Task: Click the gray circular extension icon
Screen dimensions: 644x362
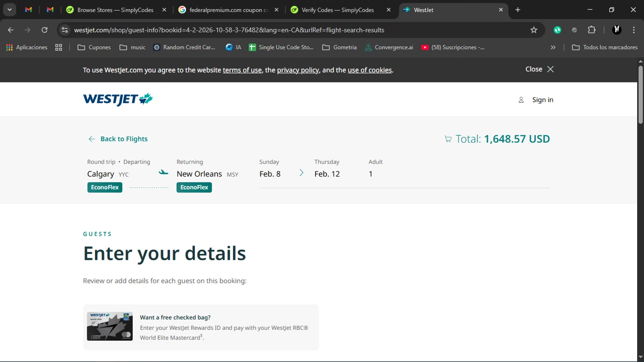Action: [574, 30]
